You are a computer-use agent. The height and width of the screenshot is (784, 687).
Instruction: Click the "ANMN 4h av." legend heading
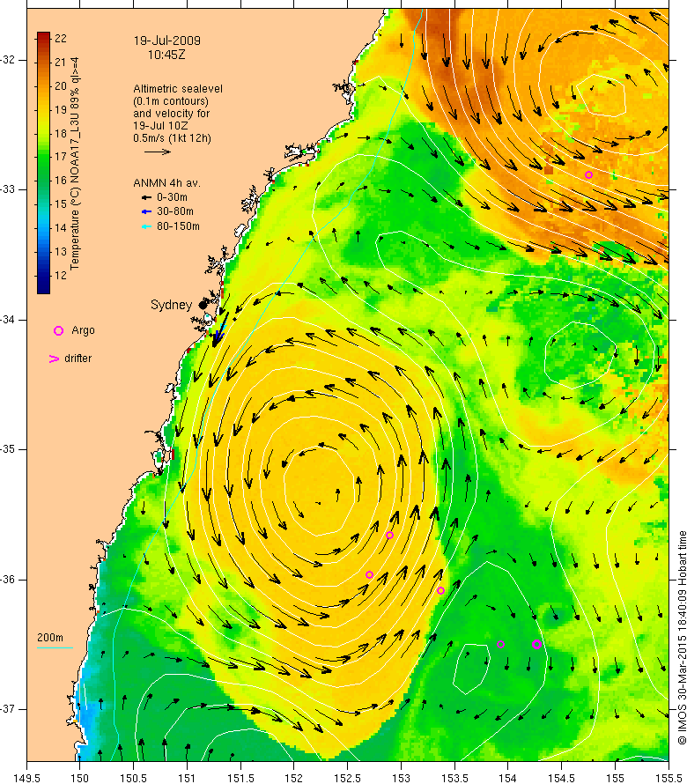pyautogui.click(x=167, y=183)
